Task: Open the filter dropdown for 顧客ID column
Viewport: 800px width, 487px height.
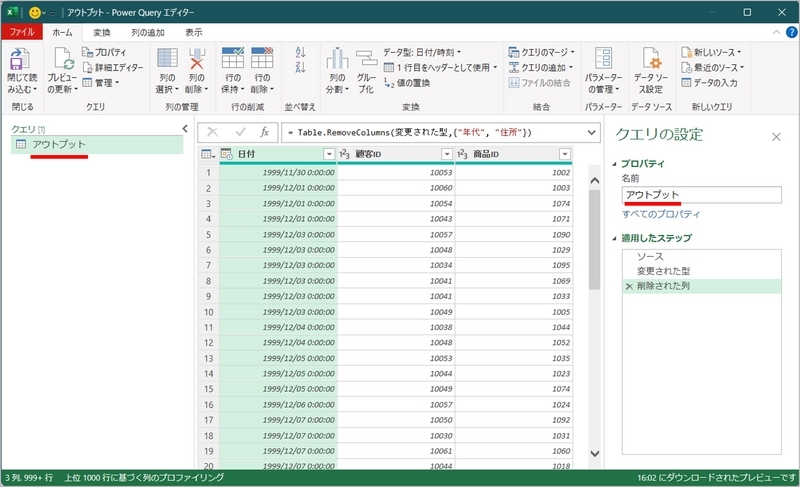Action: pos(447,154)
